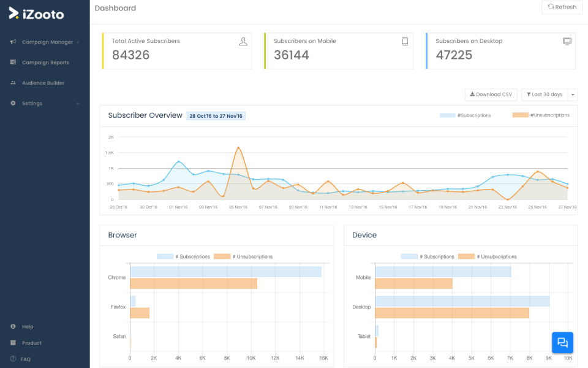Screen dimensions: 588x368
Task: Open Campaign Reports in the sidebar
Action: click(x=45, y=63)
